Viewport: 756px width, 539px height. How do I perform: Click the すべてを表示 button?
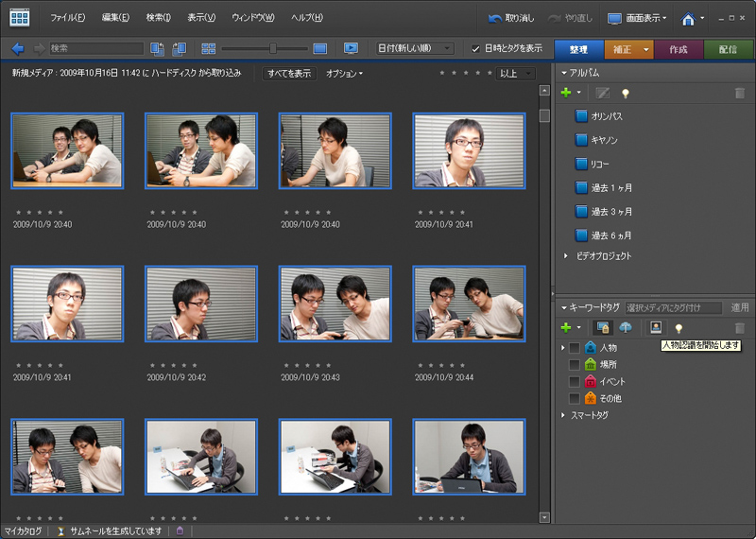289,74
